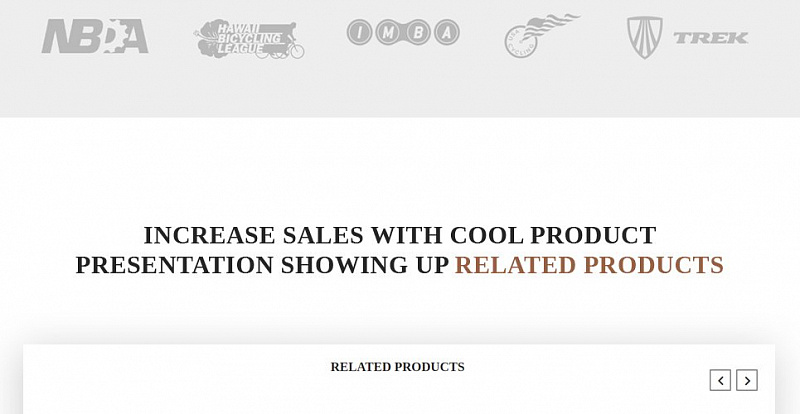Click the 'I' circle in IMBA logo
The height and width of the screenshot is (414, 800).
(359, 33)
